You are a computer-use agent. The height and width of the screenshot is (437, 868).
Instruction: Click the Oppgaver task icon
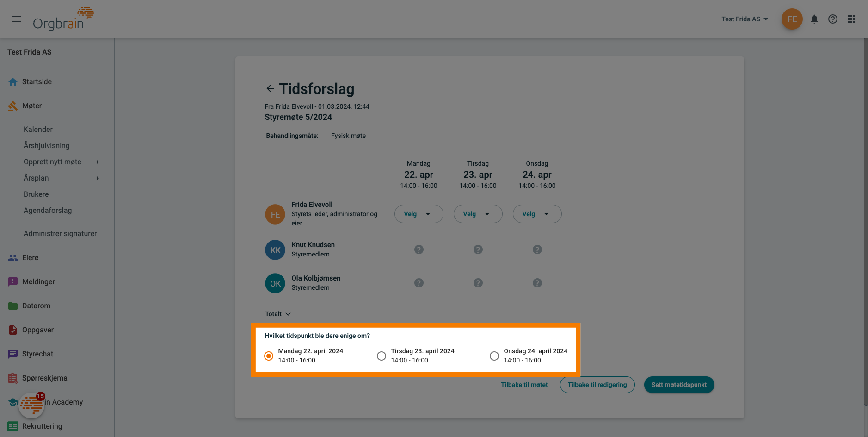pos(13,330)
